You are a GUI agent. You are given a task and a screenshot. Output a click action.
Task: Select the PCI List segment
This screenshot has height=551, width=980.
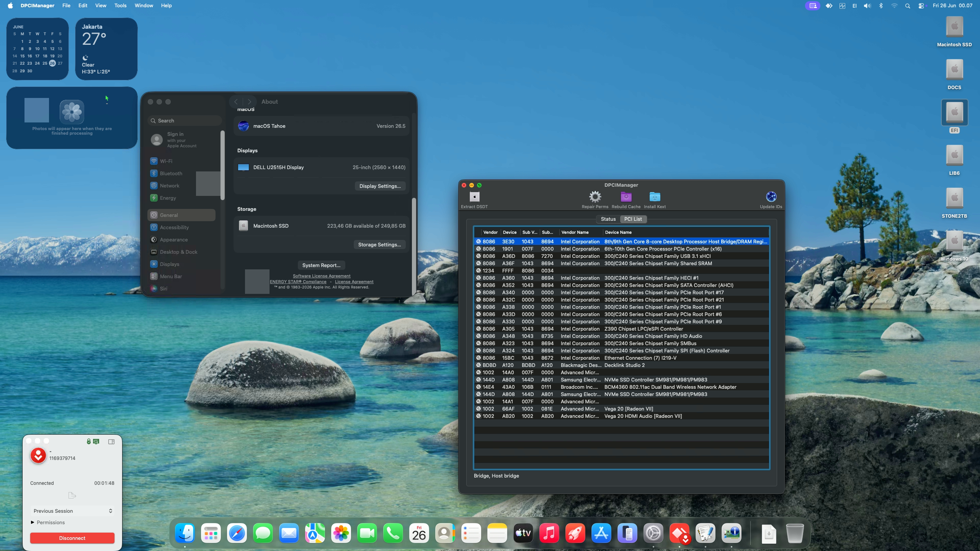click(x=633, y=219)
